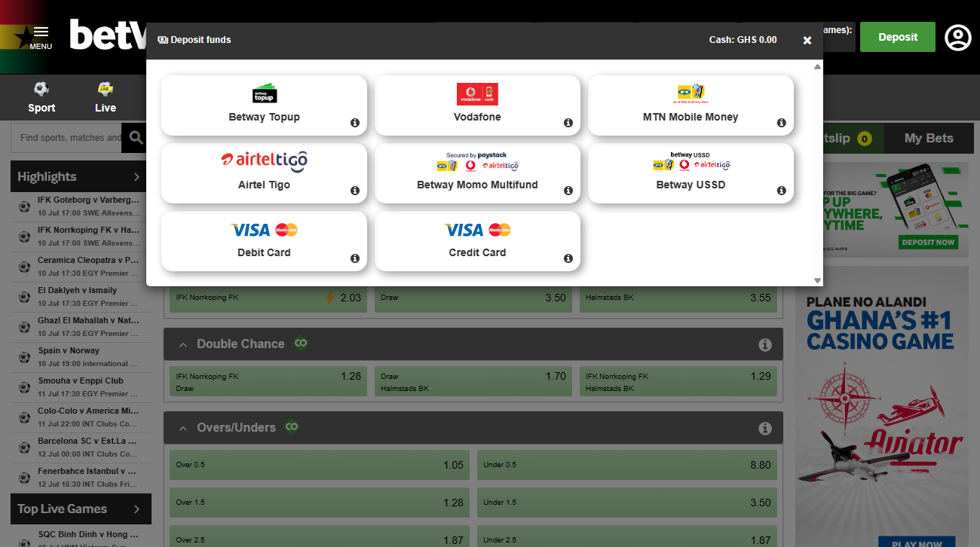Click the MTN Mobile Money logo

[691, 93]
